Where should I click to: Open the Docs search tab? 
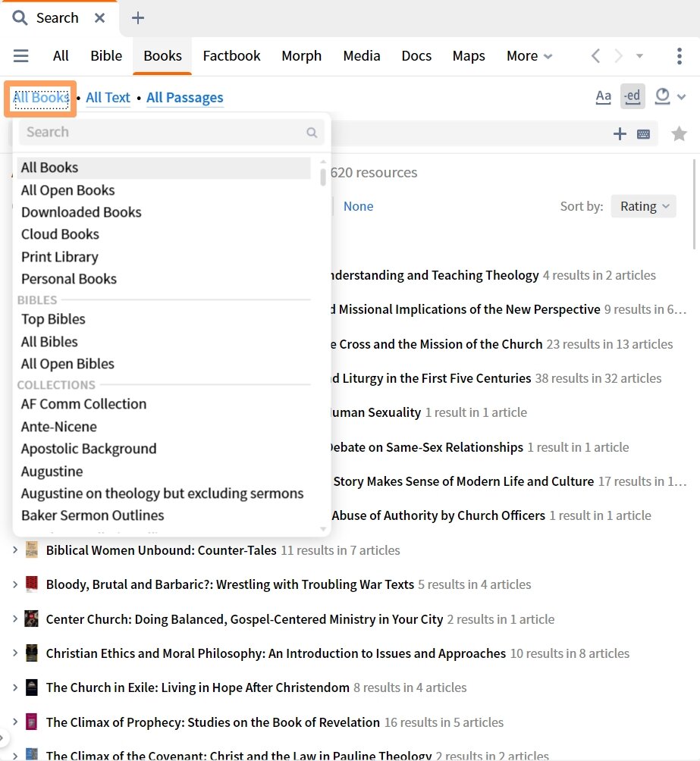coord(416,56)
